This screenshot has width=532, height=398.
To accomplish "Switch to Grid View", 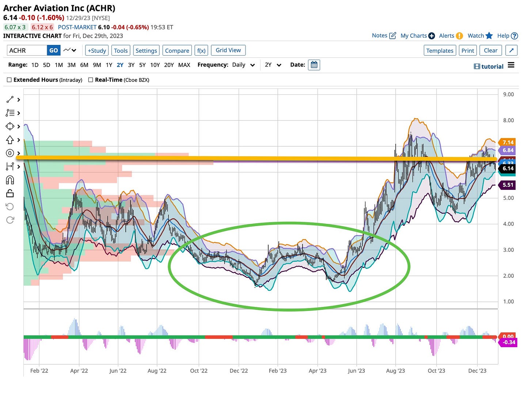I will point(228,50).
